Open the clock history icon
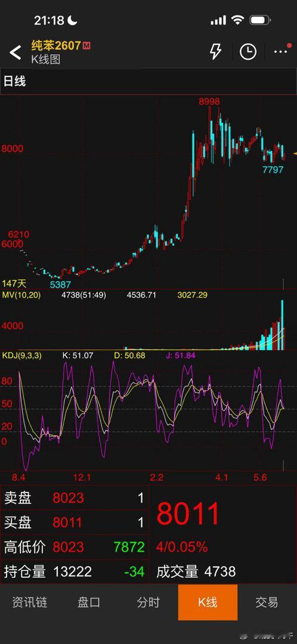The height and width of the screenshot is (644, 297). 248,52
